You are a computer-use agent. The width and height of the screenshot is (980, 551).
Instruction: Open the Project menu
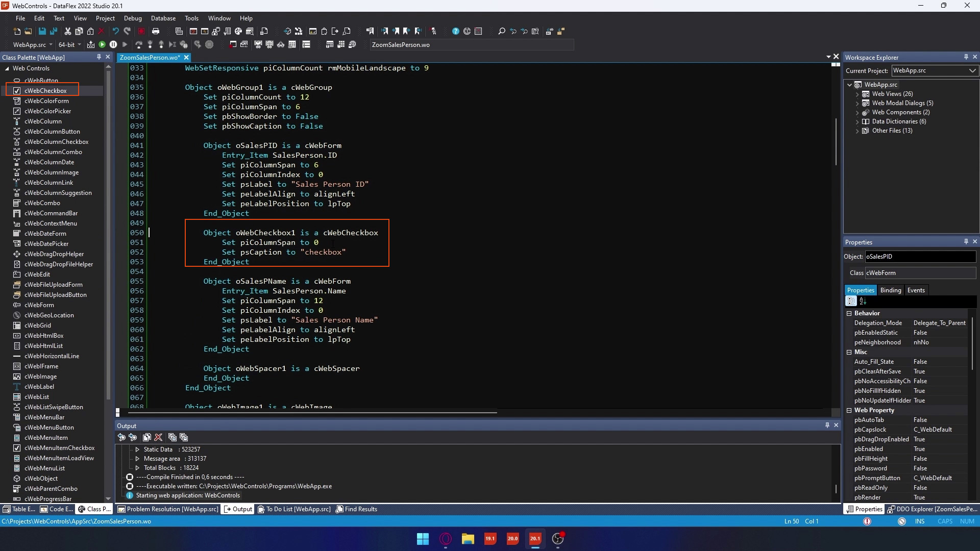(x=105, y=18)
